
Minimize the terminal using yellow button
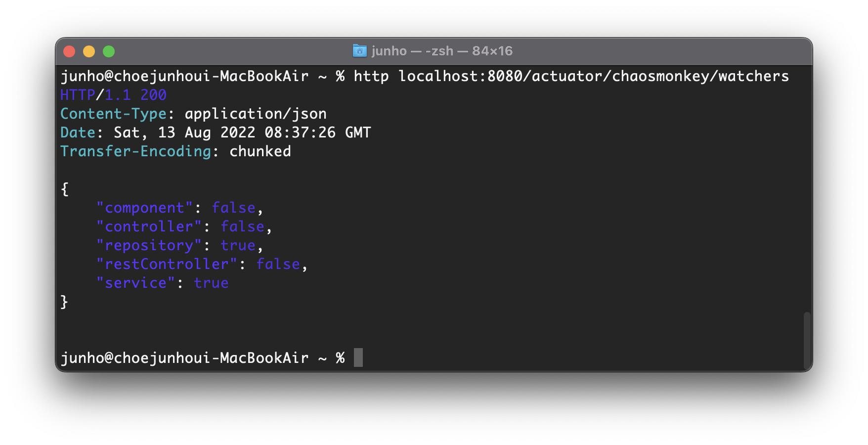tap(89, 51)
